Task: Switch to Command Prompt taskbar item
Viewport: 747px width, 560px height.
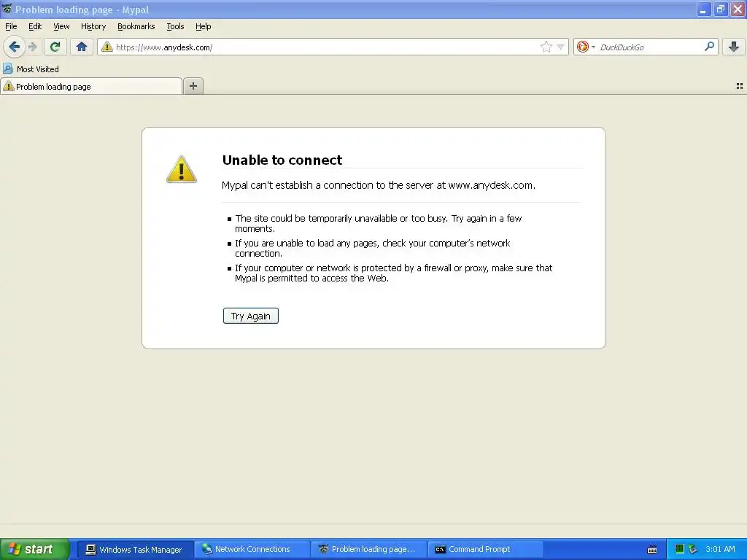Action: click(486, 549)
